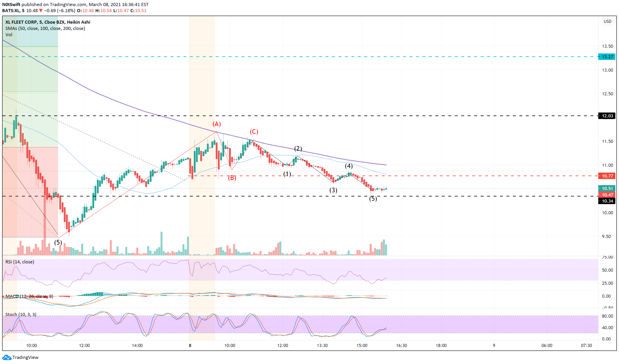Click the 16:30 time axis label
The image size is (619, 364).
point(402,346)
